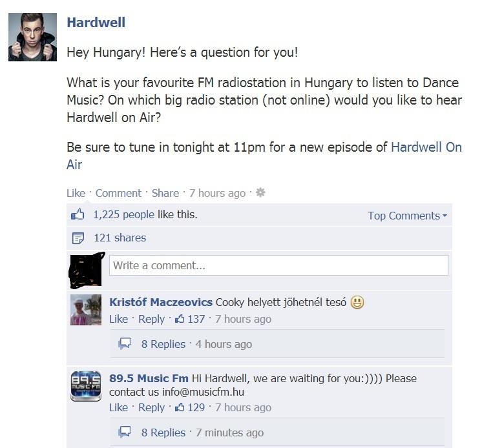Click thumbs-up icon showing 137 likes

[x=180, y=319]
